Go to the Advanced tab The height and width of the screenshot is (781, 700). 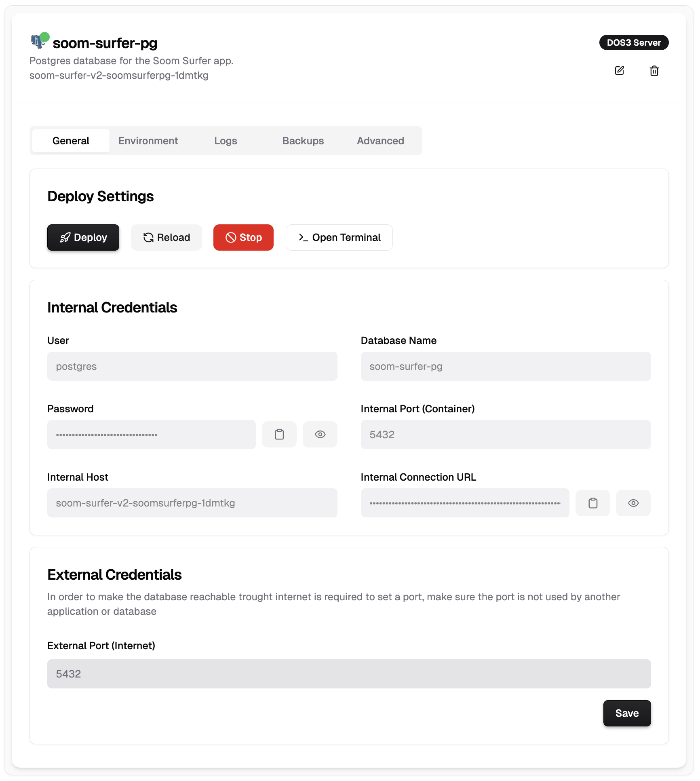(380, 141)
